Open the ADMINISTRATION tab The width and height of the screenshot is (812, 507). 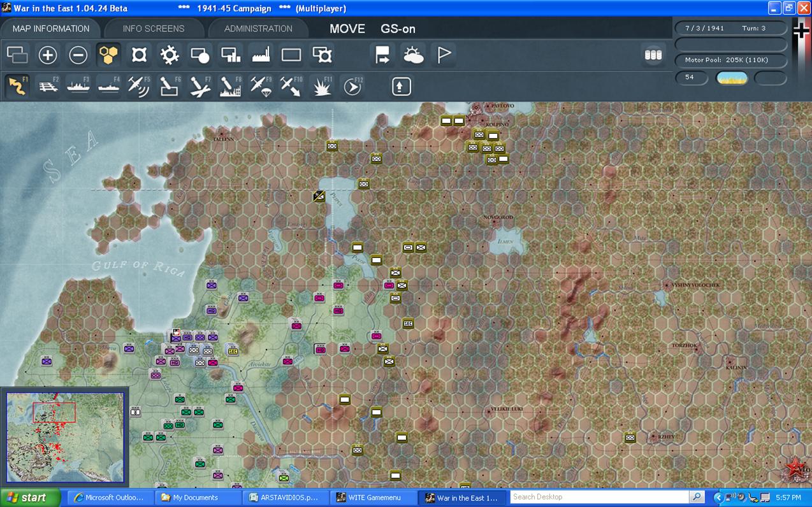pos(258,29)
